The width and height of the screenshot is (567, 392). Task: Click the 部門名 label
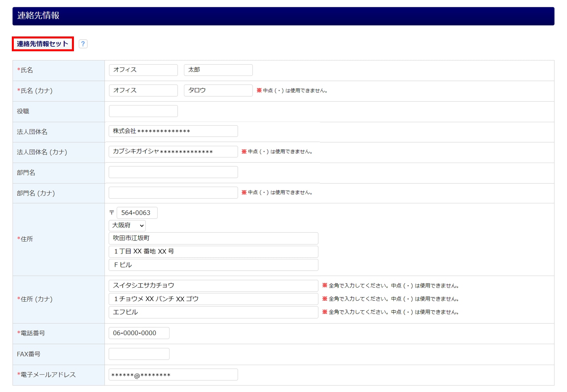click(x=26, y=173)
